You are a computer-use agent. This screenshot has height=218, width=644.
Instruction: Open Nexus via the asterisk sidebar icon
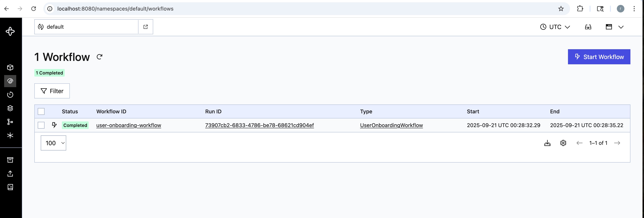(x=10, y=136)
